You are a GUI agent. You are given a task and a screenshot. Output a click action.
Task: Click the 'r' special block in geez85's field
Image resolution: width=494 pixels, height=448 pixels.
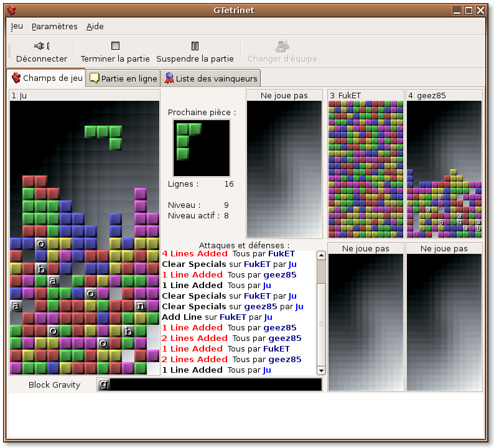pos(441,197)
